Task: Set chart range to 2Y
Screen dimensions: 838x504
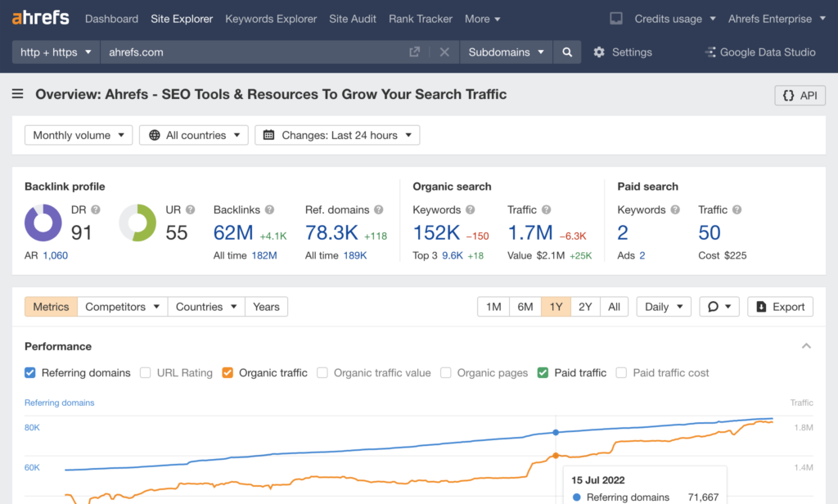Action: (x=585, y=307)
